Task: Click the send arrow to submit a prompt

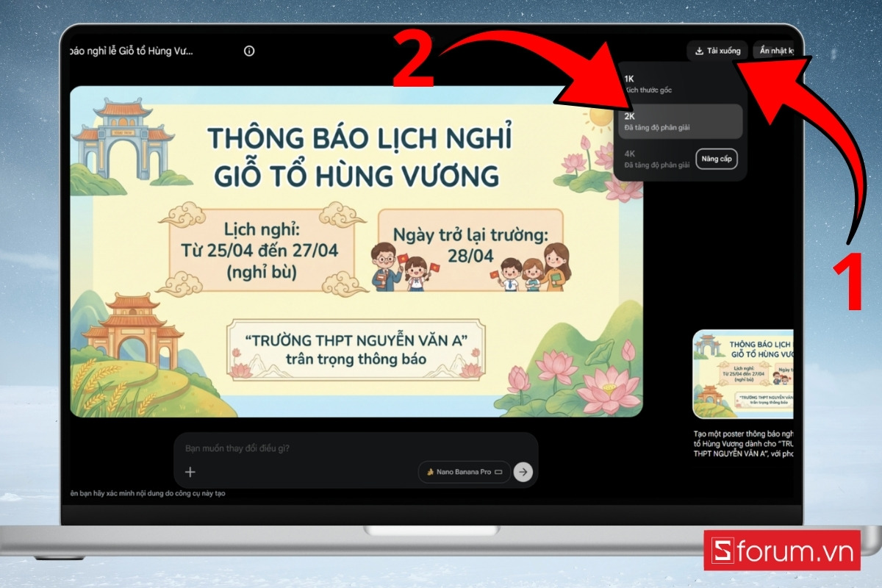Action: [523, 472]
